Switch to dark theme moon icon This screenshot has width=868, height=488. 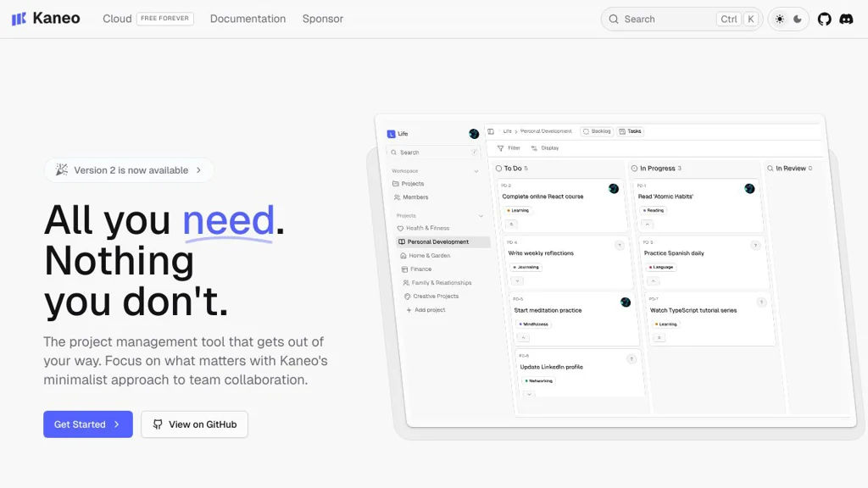tap(798, 19)
